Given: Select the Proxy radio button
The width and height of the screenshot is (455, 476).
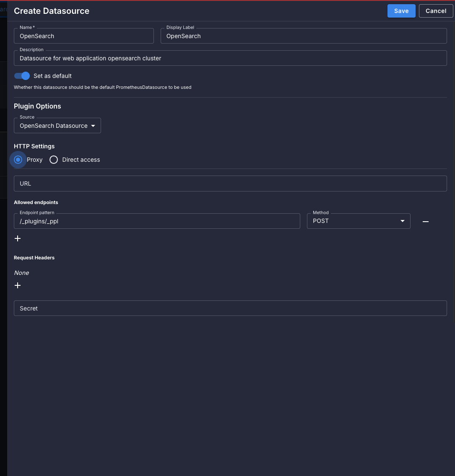Looking at the screenshot, I should pos(18,160).
